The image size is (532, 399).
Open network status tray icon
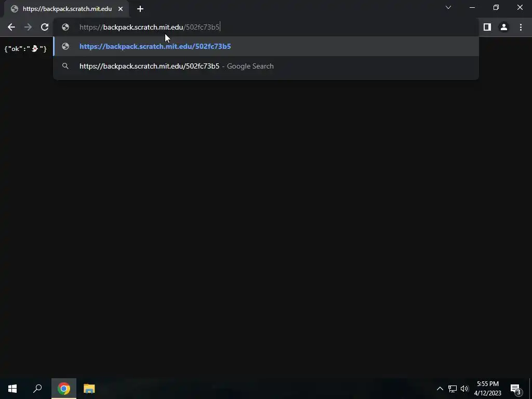click(453, 389)
